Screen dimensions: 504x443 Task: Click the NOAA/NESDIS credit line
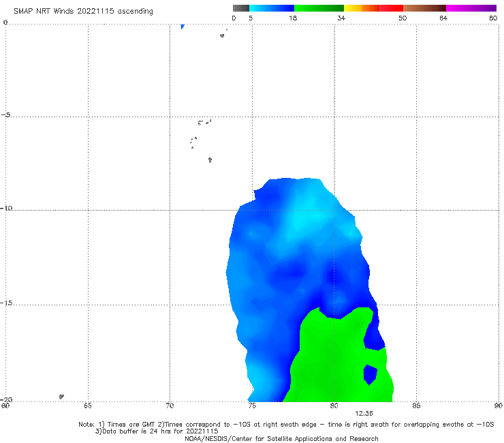pos(281,438)
